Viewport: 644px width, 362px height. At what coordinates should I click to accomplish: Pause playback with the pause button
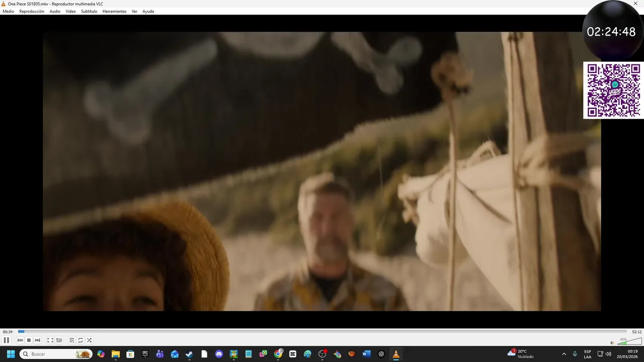pyautogui.click(x=7, y=340)
